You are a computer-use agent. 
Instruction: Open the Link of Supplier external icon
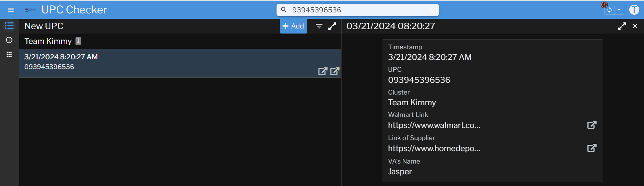(592, 148)
